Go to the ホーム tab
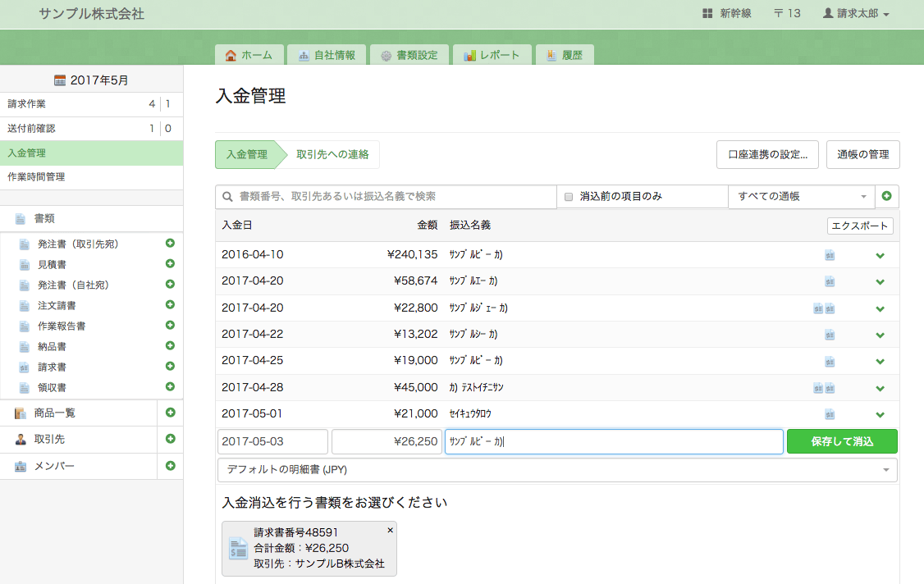924x584 pixels. coord(249,55)
